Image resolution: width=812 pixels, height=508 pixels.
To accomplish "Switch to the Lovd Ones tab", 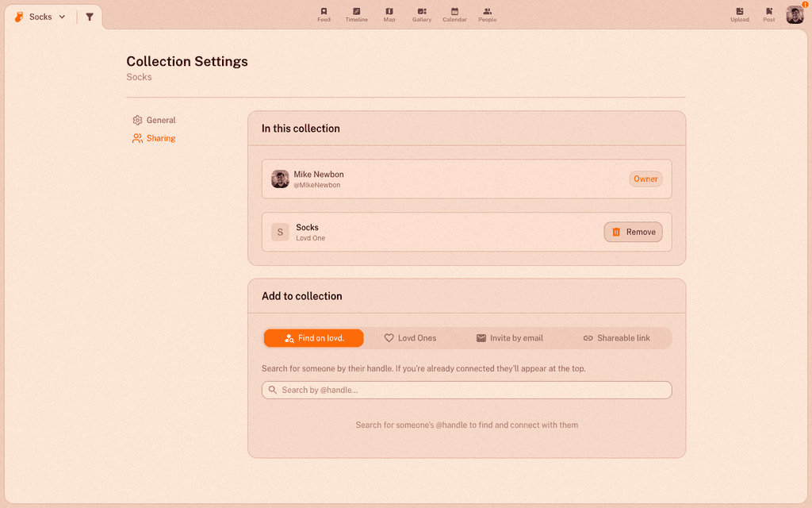I will 410,338.
